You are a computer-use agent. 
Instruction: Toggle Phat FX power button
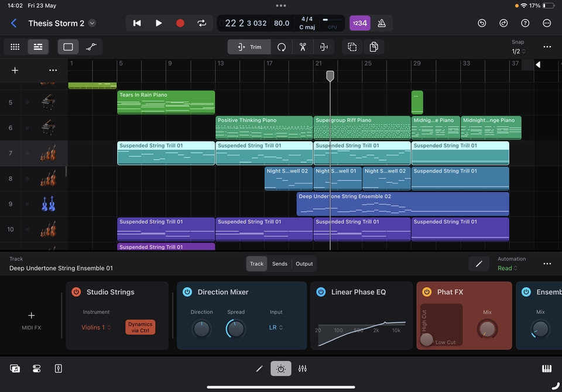coord(427,292)
